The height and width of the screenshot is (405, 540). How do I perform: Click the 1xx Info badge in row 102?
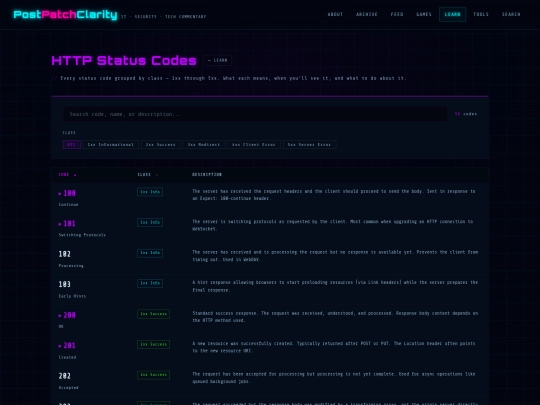point(150,253)
